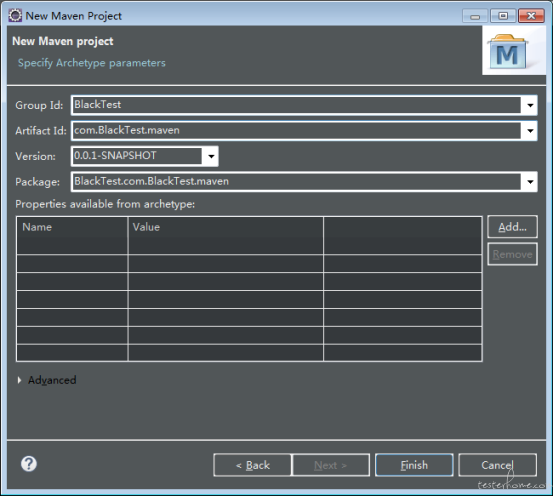Open the Artifact Id dropdown arrow
This screenshot has width=554, height=497.
530,131
